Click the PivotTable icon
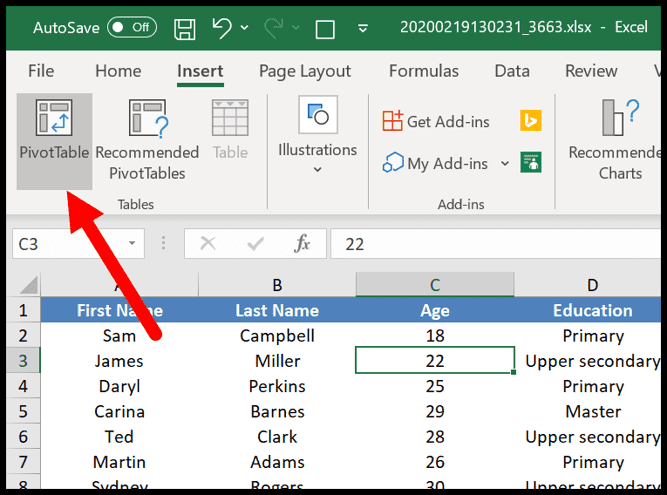The width and height of the screenshot is (667, 495). point(54,118)
